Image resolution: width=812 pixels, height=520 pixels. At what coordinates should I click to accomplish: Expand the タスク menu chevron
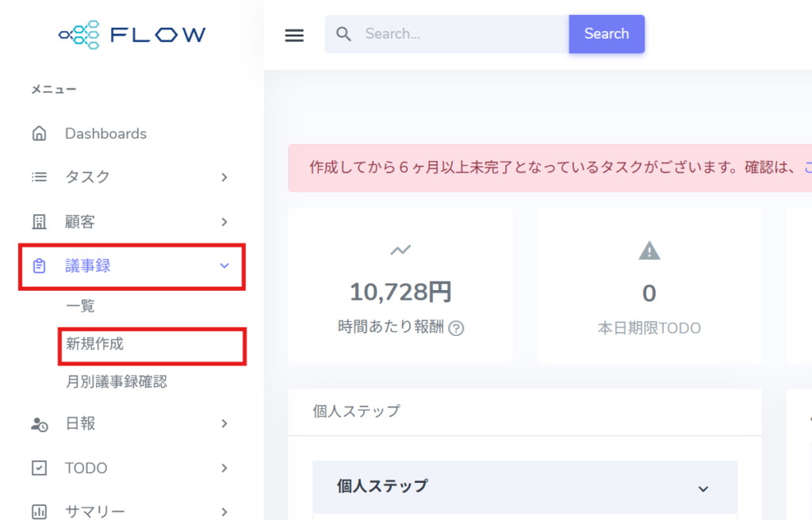tap(224, 178)
